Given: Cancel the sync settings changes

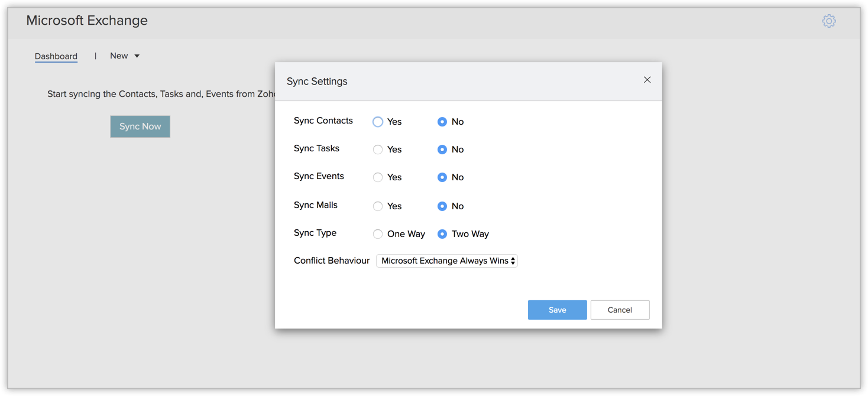Looking at the screenshot, I should (620, 310).
